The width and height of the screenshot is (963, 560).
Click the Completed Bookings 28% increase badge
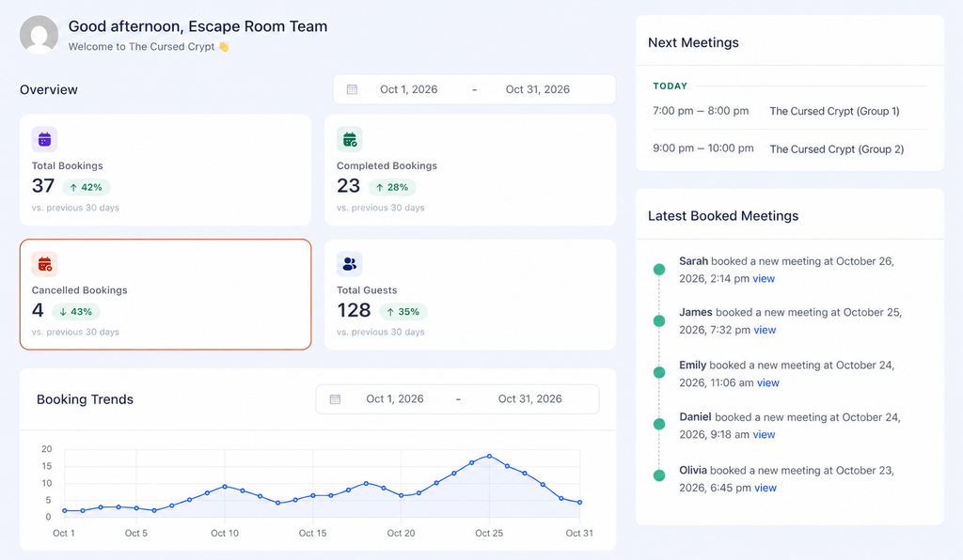pos(392,187)
